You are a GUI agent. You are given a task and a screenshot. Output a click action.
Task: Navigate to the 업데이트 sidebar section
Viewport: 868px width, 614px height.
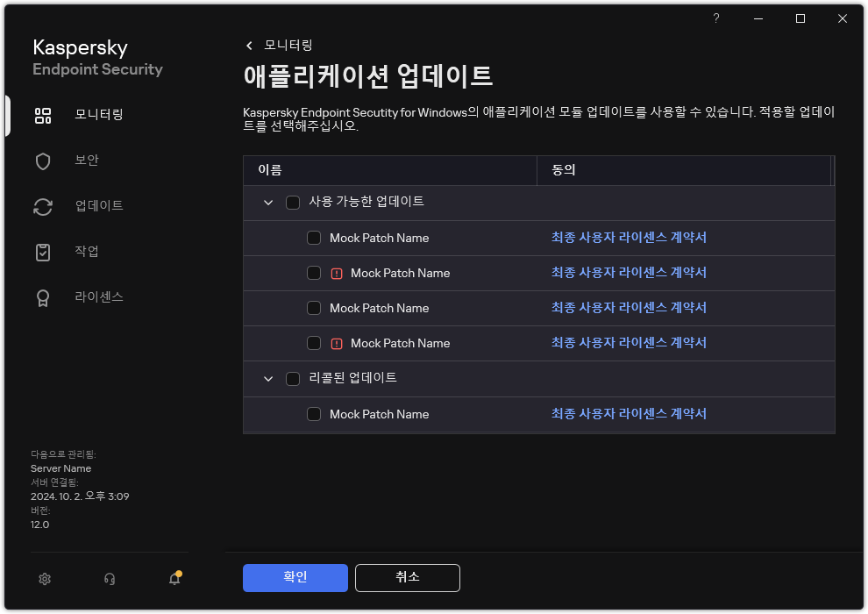(43, 206)
